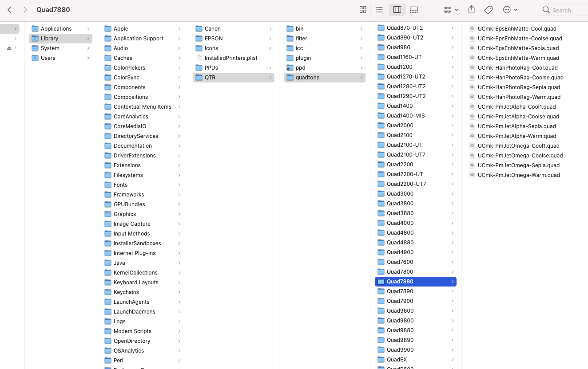Screen dimensions: 588x369
Task: Select UCmk-HanPhotoRag-Sepia.quad file icon
Action: 472,87
